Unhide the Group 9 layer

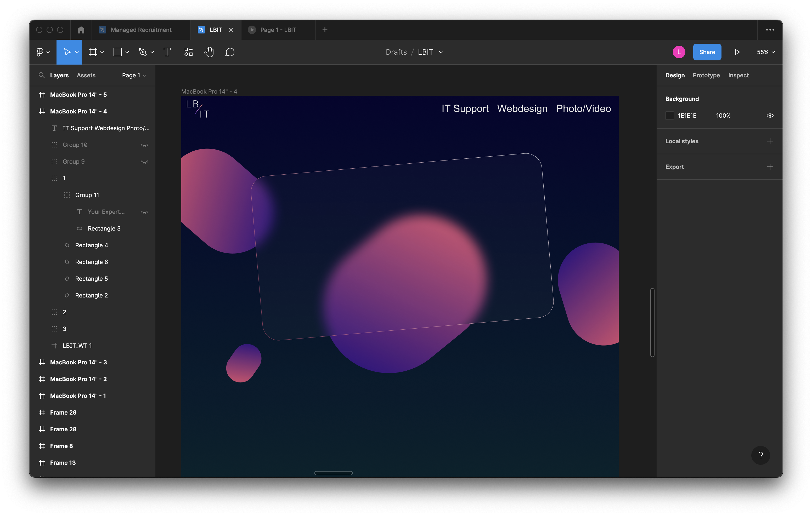click(x=144, y=162)
